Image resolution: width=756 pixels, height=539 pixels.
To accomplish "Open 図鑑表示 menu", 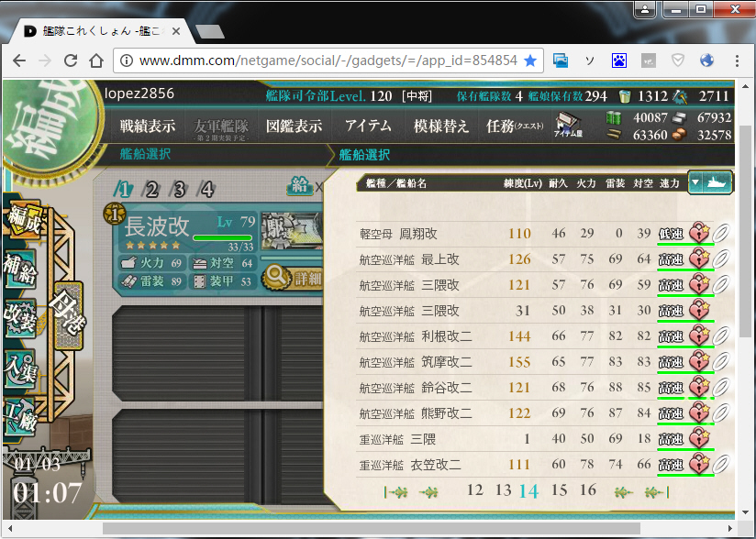I will click(295, 126).
